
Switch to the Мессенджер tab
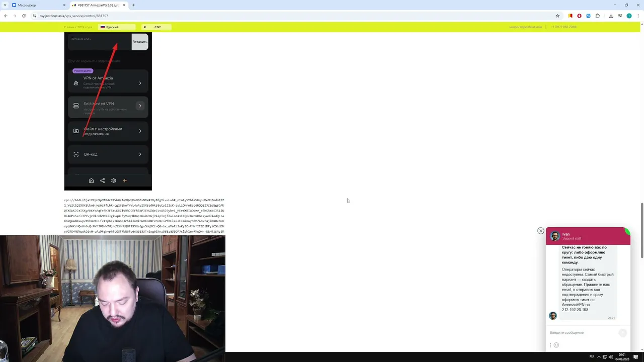tap(39, 5)
